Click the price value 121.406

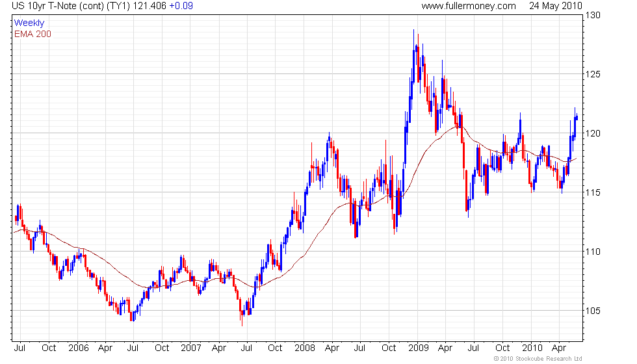[x=149, y=6]
